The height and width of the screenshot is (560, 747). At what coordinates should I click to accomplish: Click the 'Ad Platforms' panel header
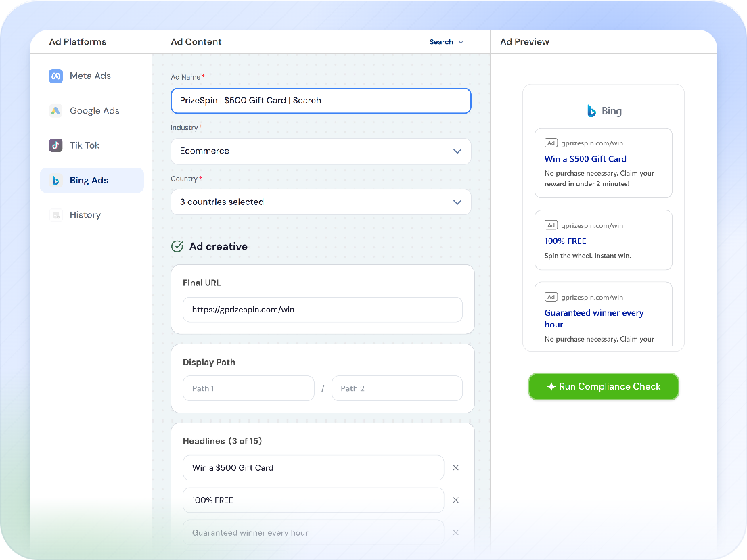click(x=78, y=42)
